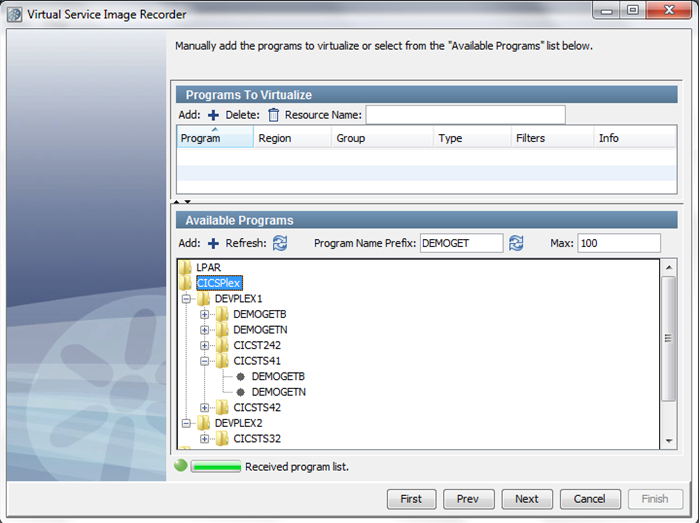Collapse the panel with the splitter up arrow

coord(177,202)
